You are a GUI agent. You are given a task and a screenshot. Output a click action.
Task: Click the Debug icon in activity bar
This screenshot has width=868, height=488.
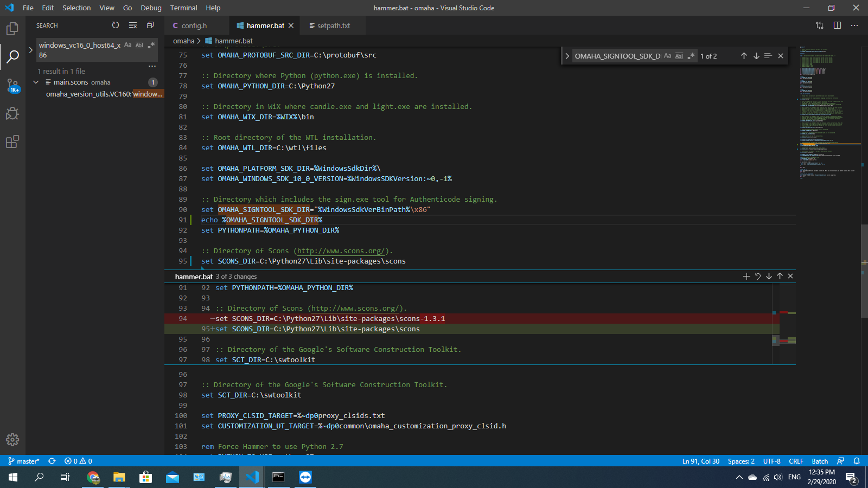(x=12, y=113)
